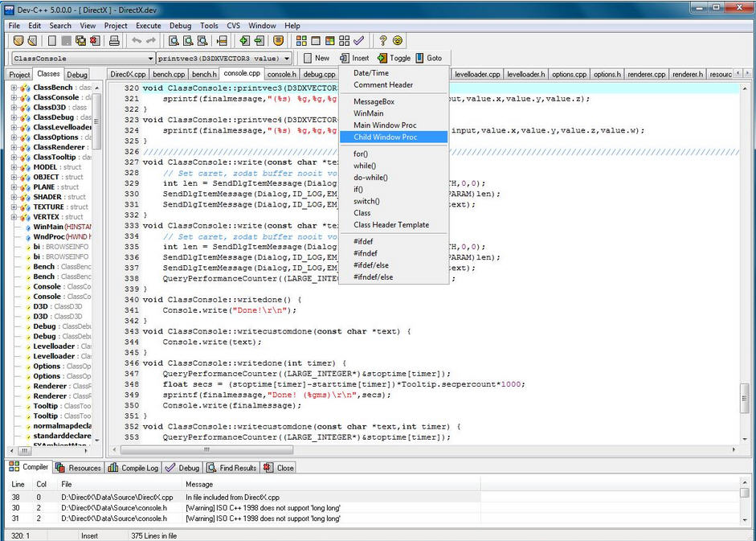Open the Execute menu
Screen dimensions: 756x541
[x=148, y=26]
